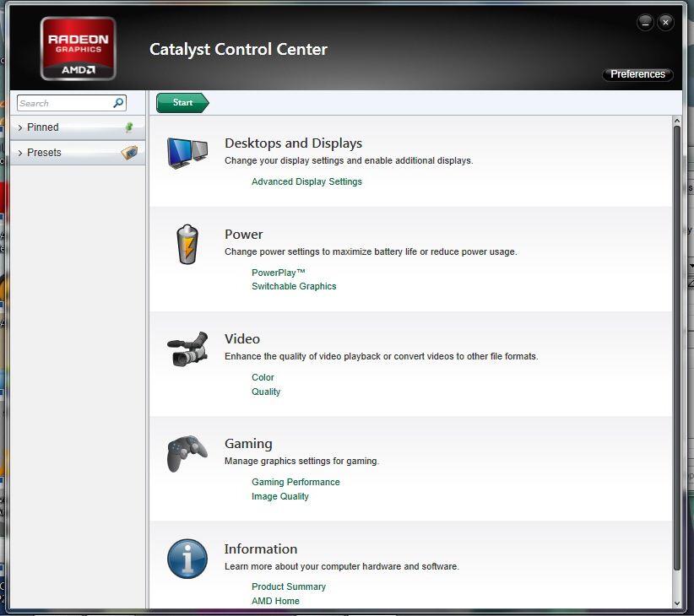
Task: Open the PowerPlay settings link
Action: (278, 273)
